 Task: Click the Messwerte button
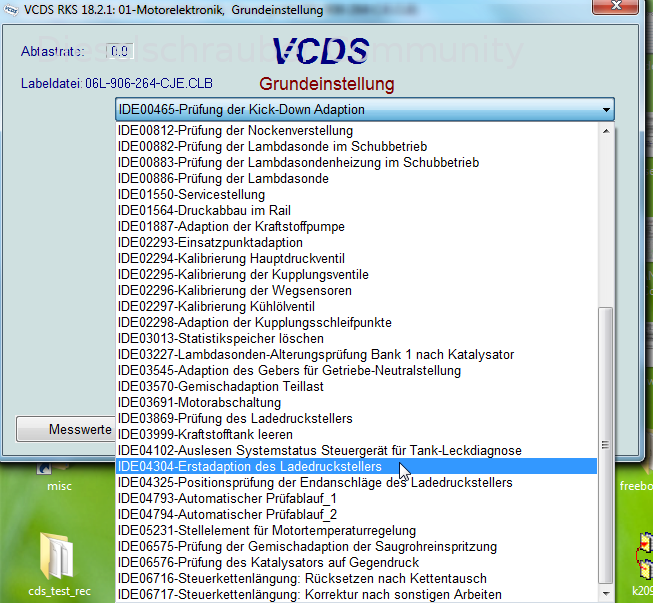coord(66,429)
